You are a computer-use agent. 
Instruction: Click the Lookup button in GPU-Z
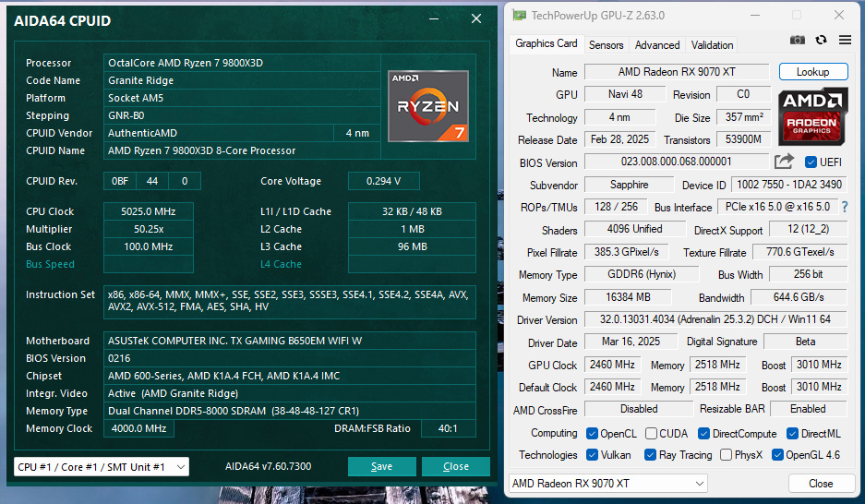(812, 72)
